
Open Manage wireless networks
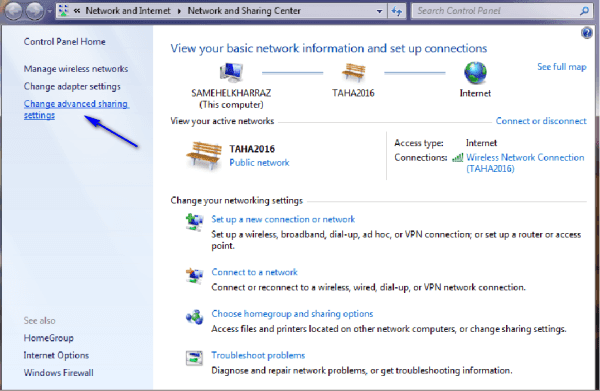click(x=76, y=69)
